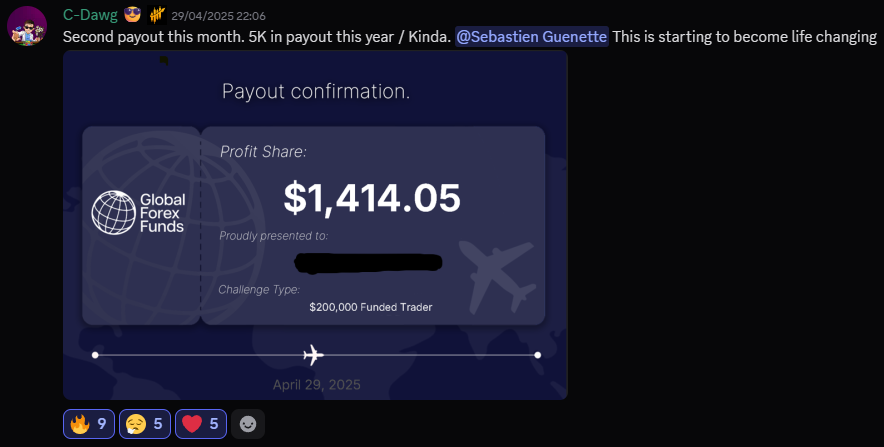The height and width of the screenshot is (447, 884).
Task: Toggle the fire reaction with 9 votes
Action: click(88, 424)
